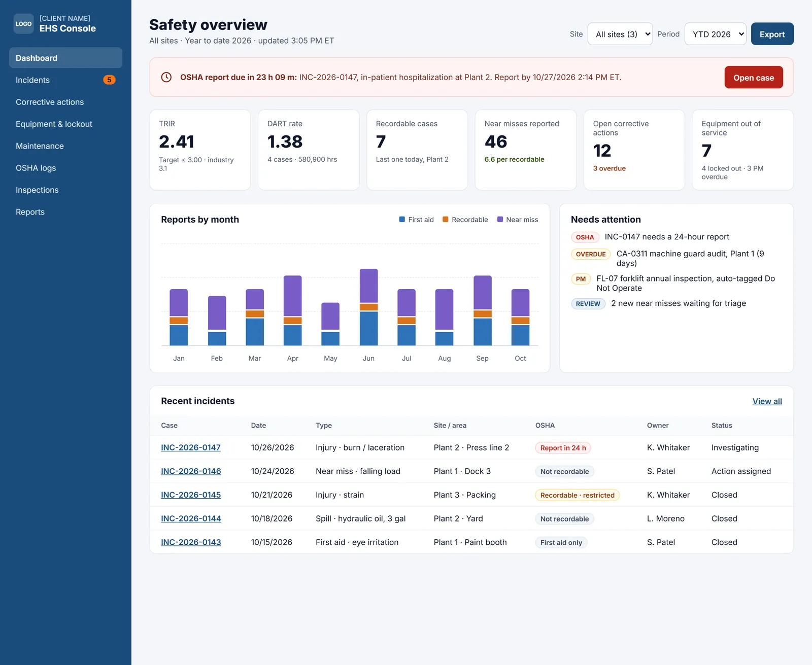
Task: Open case INC-2026-0146 link
Action: click(191, 471)
